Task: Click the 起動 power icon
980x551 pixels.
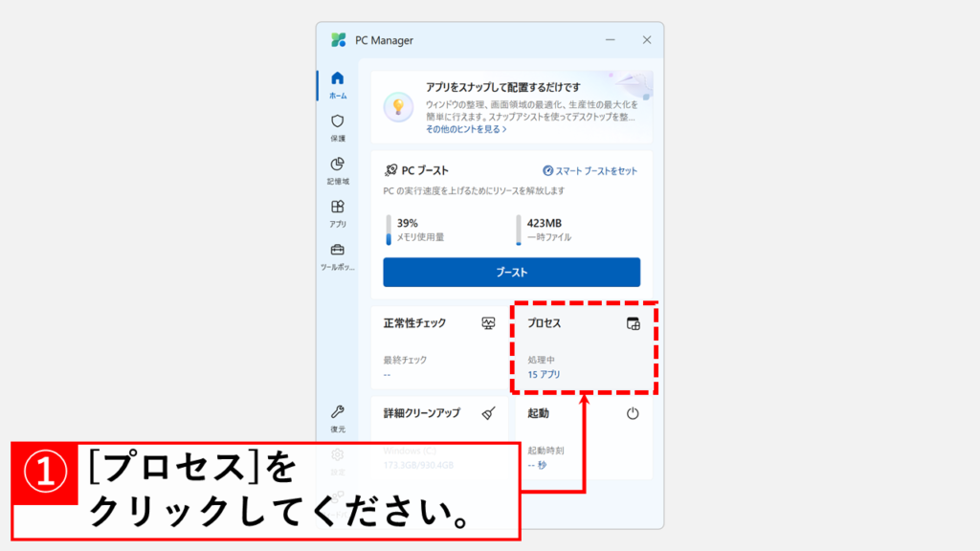Action: 633,413
